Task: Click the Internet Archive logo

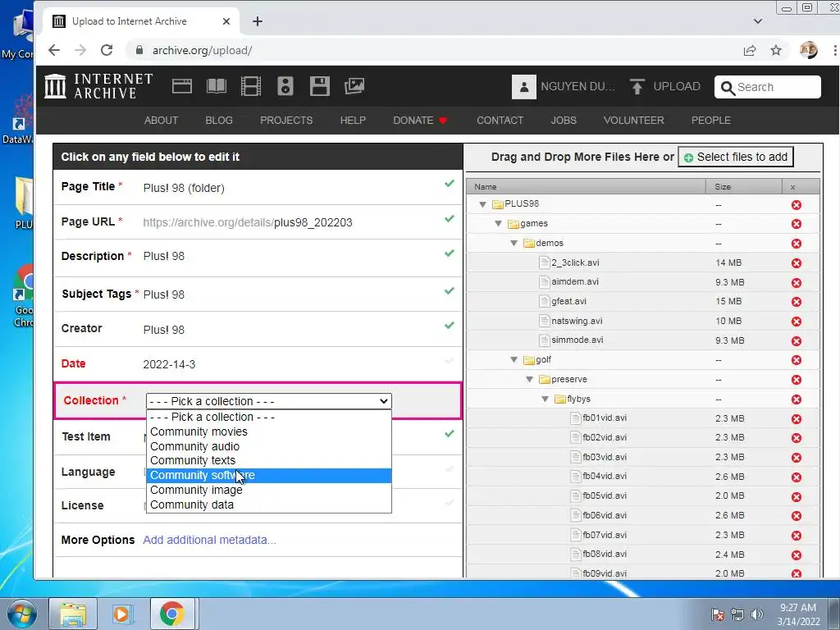Action: tap(99, 86)
